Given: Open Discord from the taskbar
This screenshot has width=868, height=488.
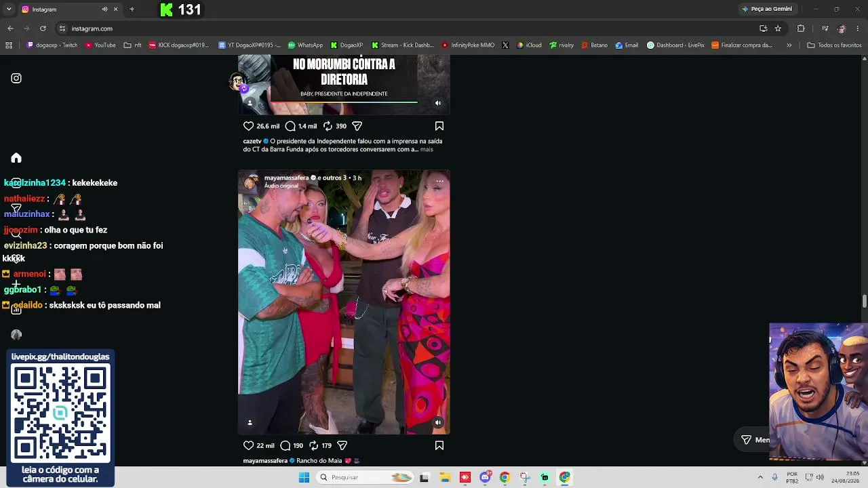Looking at the screenshot, I should point(485,477).
